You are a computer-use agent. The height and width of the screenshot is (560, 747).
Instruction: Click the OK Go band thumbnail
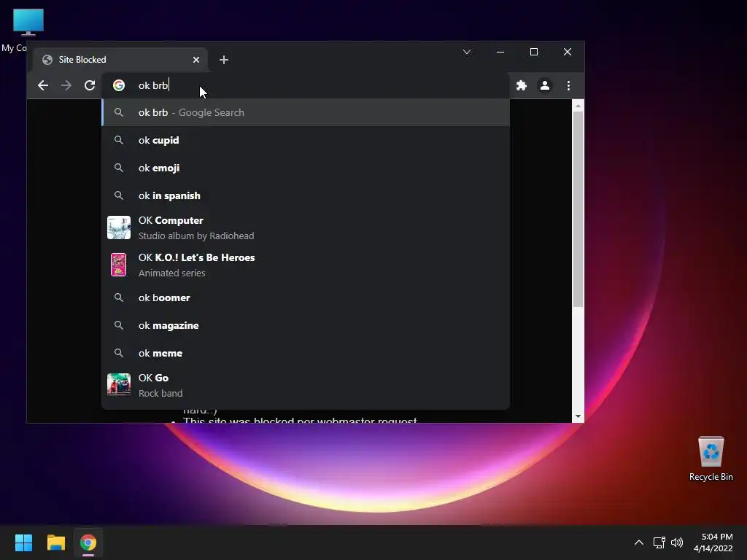tap(119, 385)
